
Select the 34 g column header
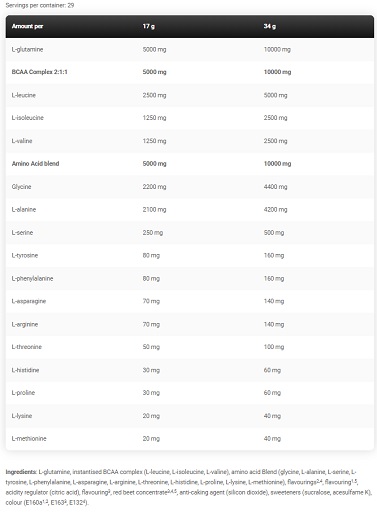[x=270, y=26]
